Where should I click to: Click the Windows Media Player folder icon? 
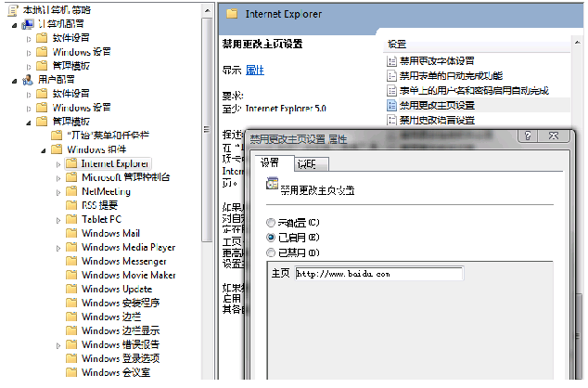(x=71, y=247)
